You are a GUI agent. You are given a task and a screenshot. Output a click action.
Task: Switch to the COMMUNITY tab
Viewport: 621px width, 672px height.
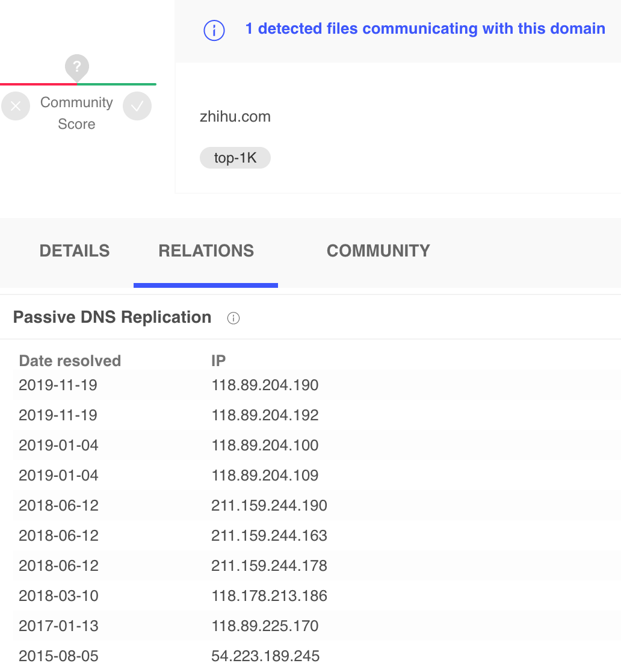[x=378, y=251]
